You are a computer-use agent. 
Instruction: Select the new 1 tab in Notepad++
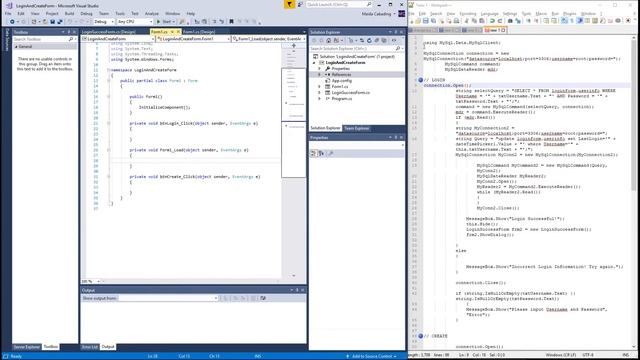(x=495, y=30)
